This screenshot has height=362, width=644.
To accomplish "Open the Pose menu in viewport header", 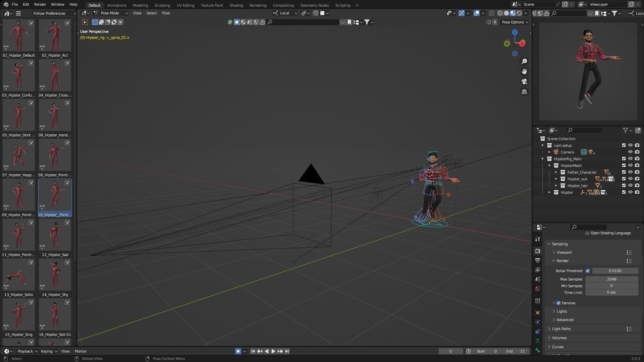I will [166, 13].
